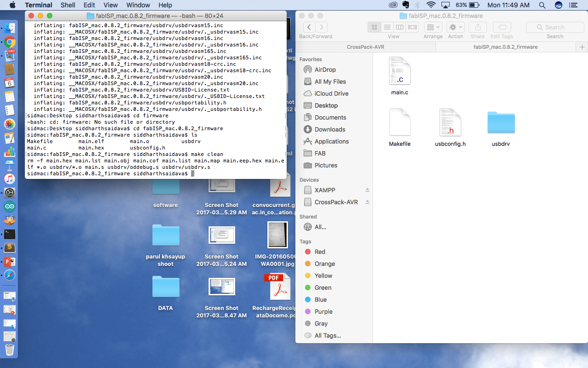Screen dimensions: 588x368
Task: Open All Tags… in the sidebar
Action: pyautogui.click(x=328, y=335)
